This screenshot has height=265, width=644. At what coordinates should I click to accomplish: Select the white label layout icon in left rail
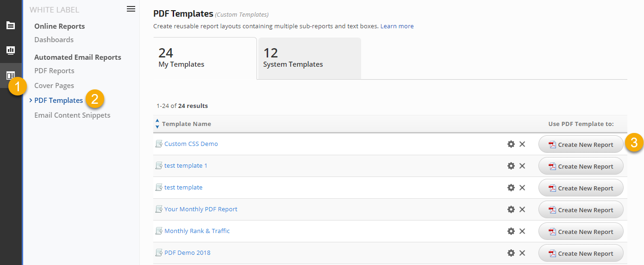click(10, 76)
